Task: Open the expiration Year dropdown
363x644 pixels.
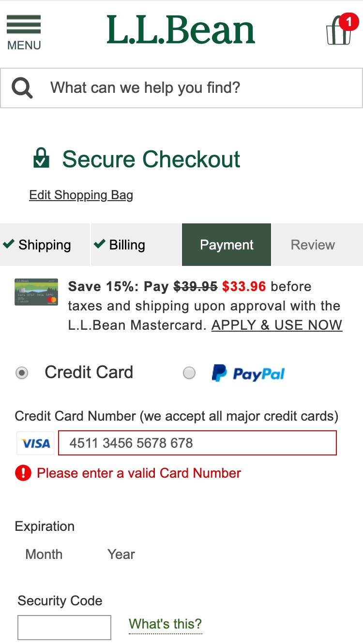Action: click(x=121, y=554)
